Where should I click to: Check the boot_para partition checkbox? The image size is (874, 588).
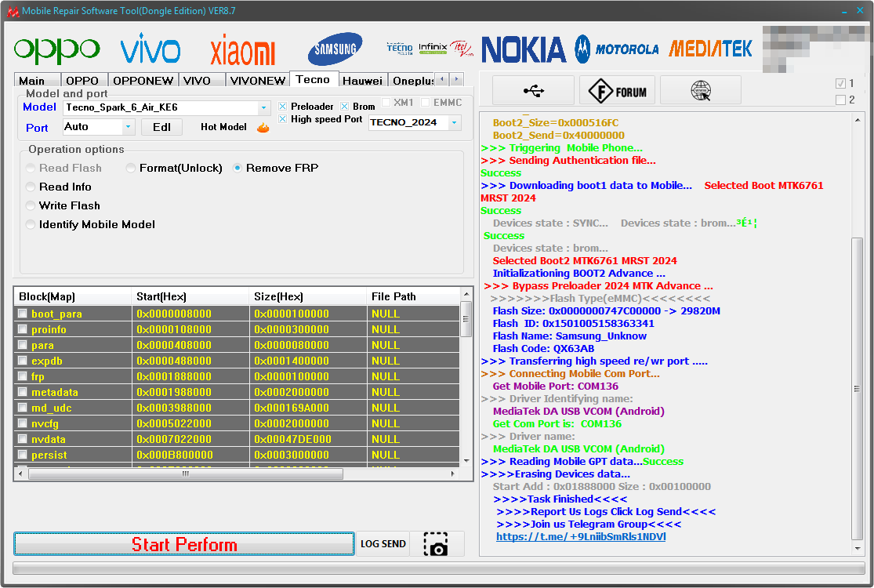[x=22, y=314]
